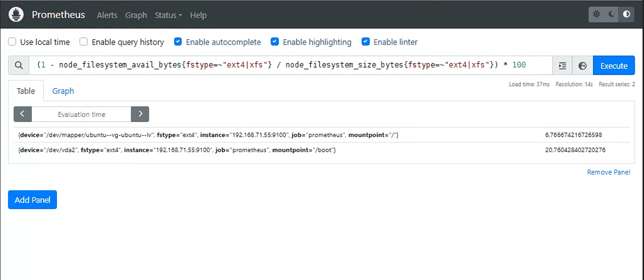This screenshot has width=644, height=280.
Task: Click the Add Panel button
Action: (32, 200)
